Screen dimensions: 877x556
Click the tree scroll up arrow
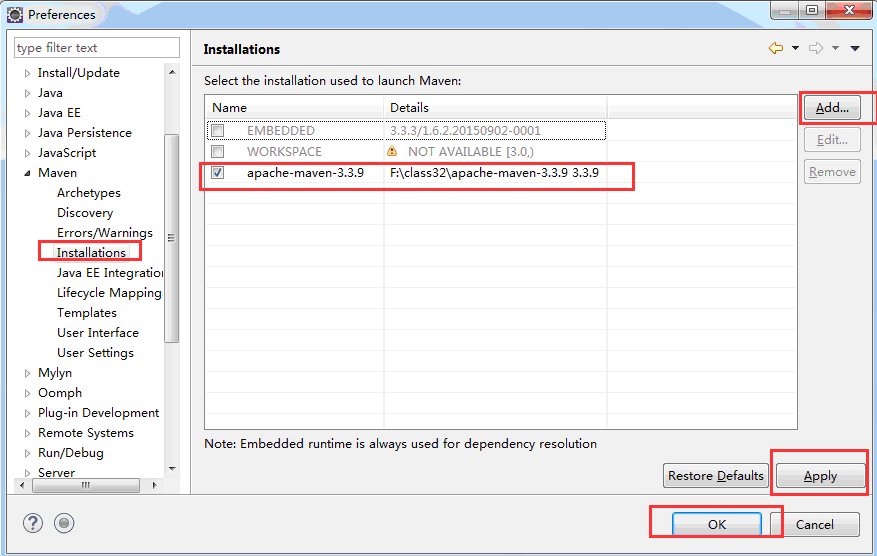point(172,72)
